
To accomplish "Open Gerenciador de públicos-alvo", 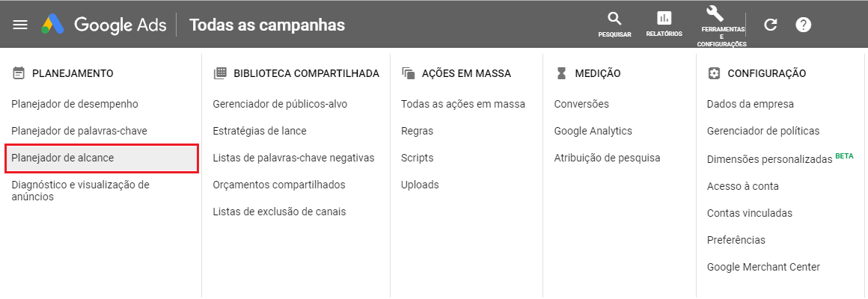I will tap(280, 104).
